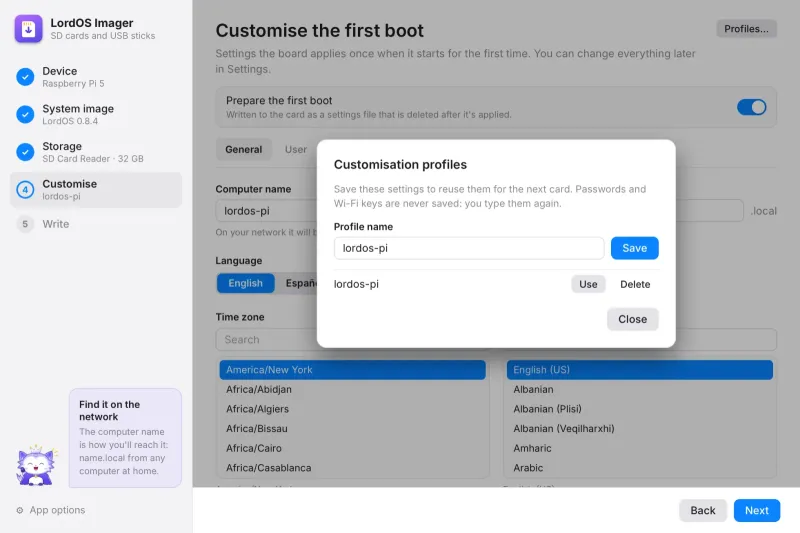Open the Profiles... button

746,29
